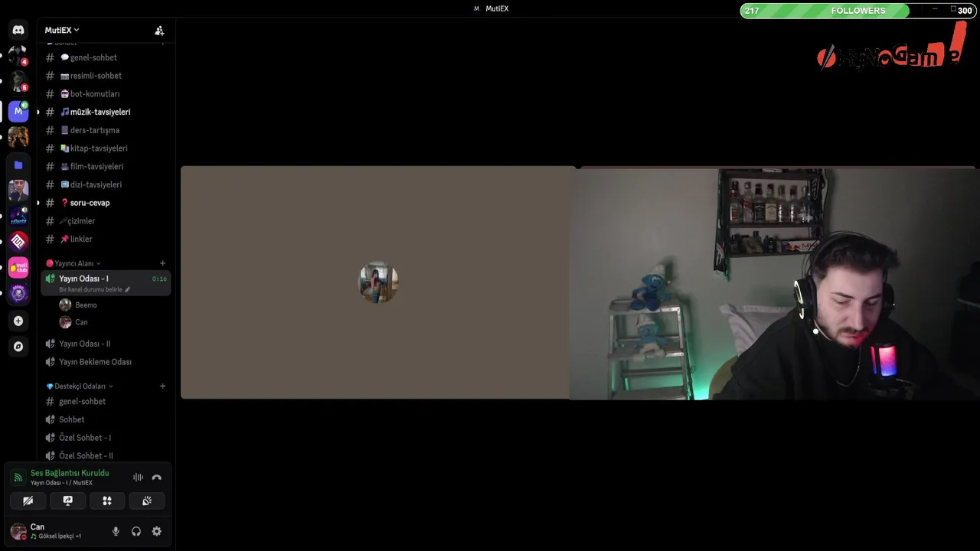Image resolution: width=980 pixels, height=551 pixels.
Task: Open the bot-komutları channel
Action: tap(106, 93)
